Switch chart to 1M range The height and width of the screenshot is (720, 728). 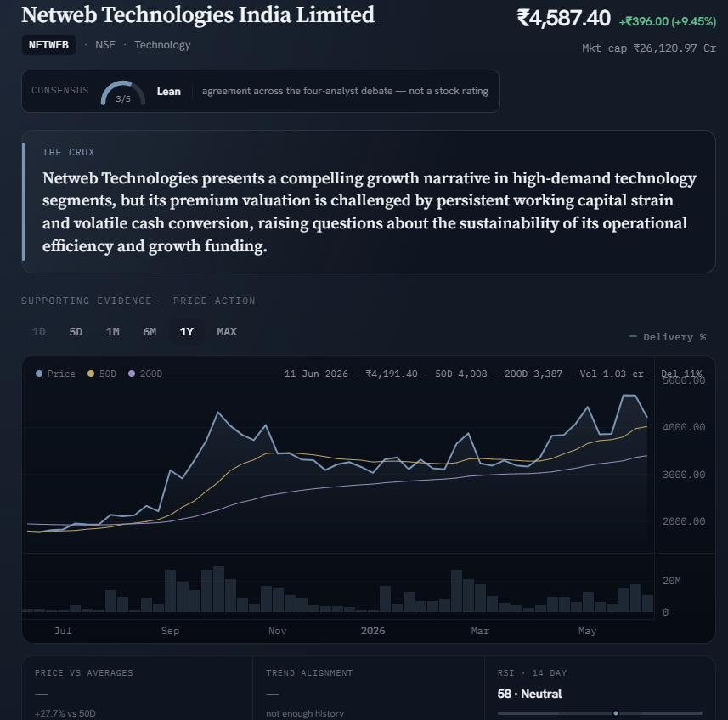click(x=113, y=332)
